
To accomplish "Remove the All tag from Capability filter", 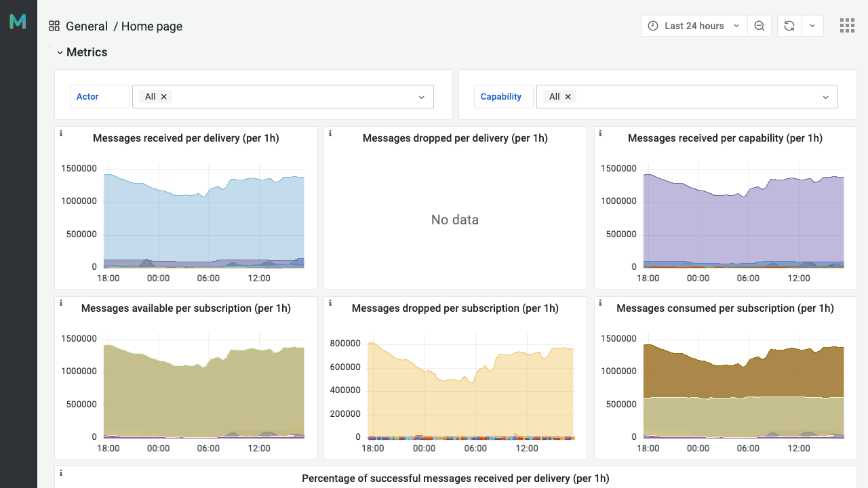I will click(568, 97).
